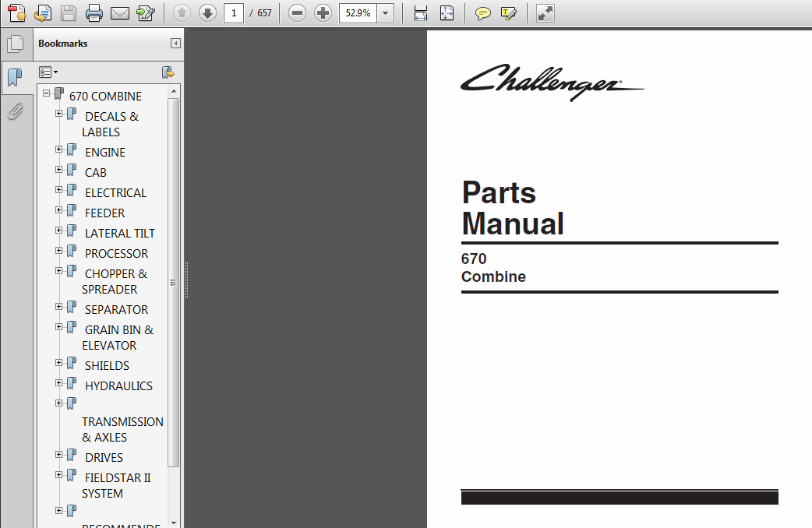Open the ENGINE bookmark

105,152
